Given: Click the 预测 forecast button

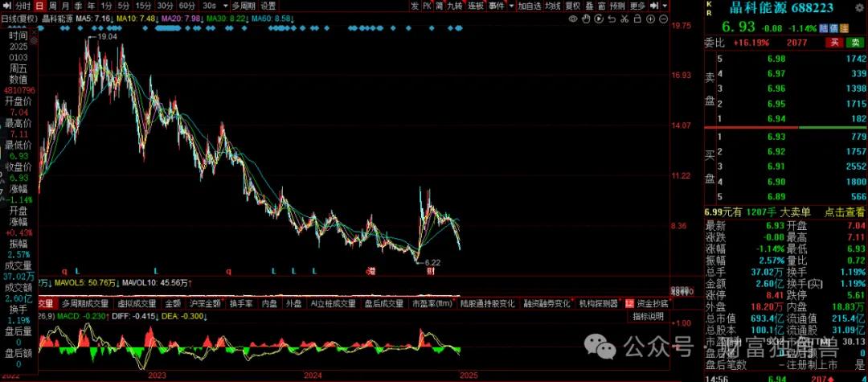Looking at the screenshot, I should (x=618, y=6).
